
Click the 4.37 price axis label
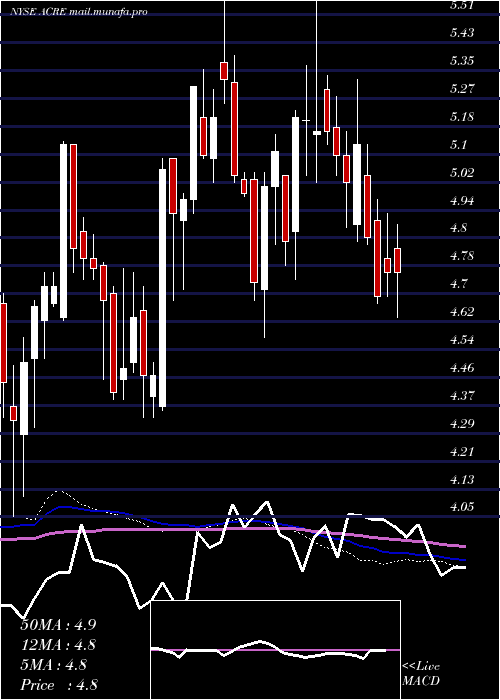click(x=462, y=396)
